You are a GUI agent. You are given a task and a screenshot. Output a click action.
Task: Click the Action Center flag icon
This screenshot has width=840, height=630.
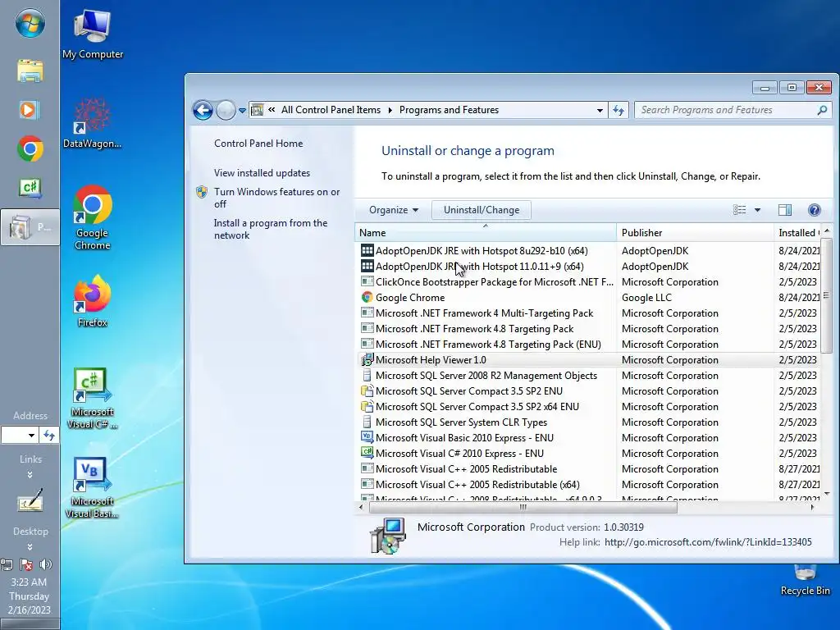pos(25,564)
